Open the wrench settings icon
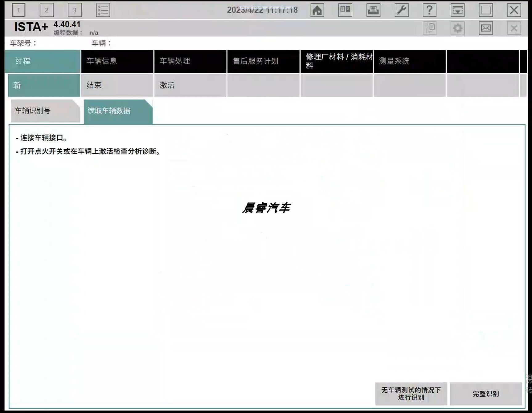Viewport: 532px width, 413px height. (401, 10)
